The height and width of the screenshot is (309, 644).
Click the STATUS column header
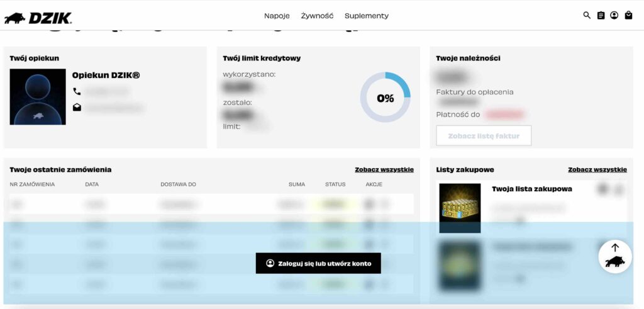[335, 184]
